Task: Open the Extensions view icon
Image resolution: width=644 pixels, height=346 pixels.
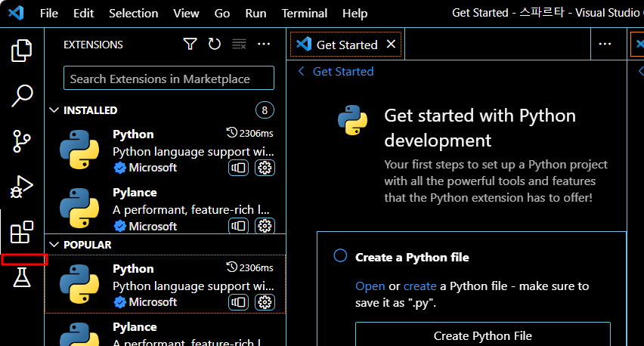Action: [x=21, y=232]
